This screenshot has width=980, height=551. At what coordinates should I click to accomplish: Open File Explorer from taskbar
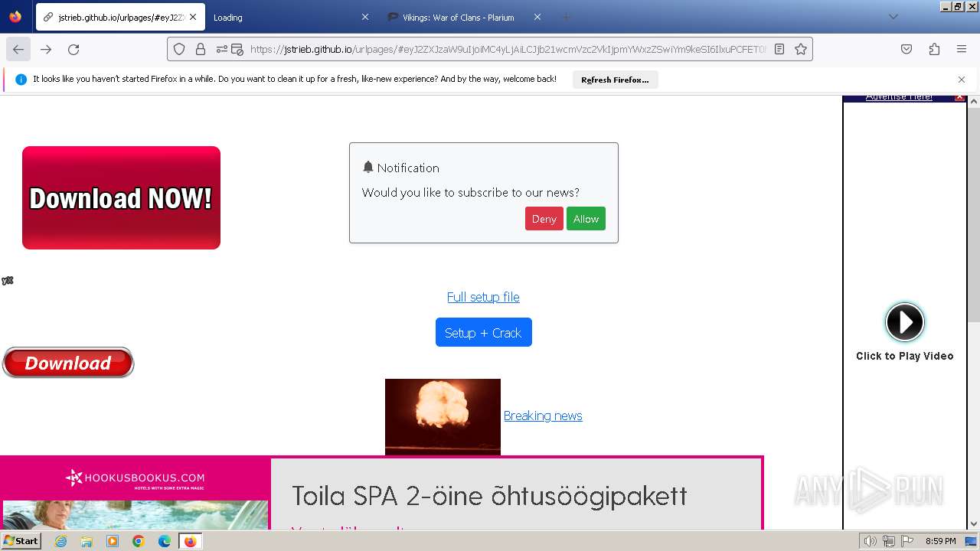tap(87, 541)
